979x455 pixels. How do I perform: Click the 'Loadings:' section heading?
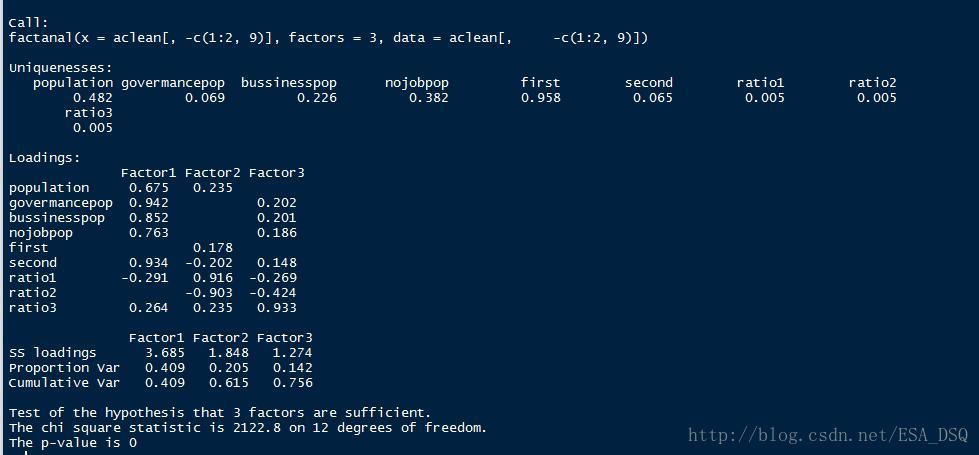coord(44,157)
